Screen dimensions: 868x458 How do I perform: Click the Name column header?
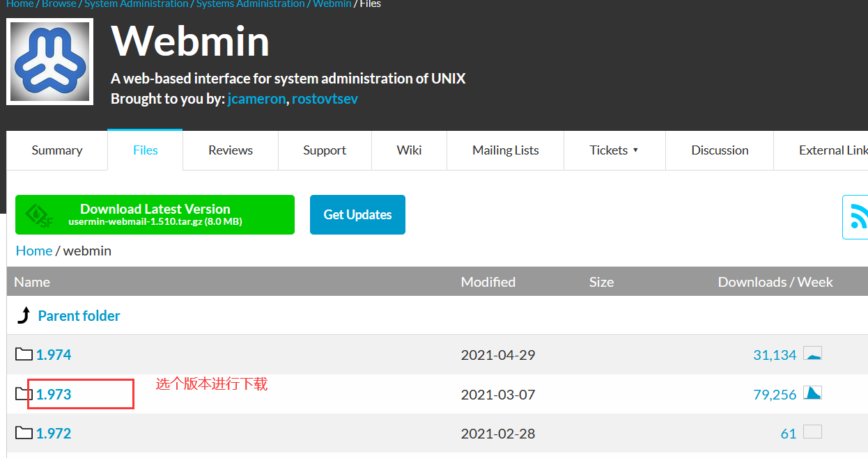coord(32,282)
